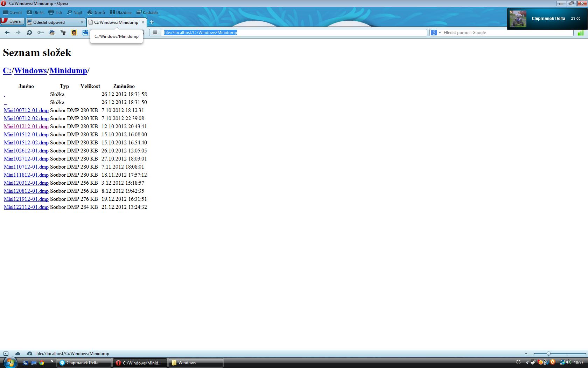This screenshot has width=588, height=368.
Task: Open Mini102612-01.dmp file link
Action: pos(26,151)
